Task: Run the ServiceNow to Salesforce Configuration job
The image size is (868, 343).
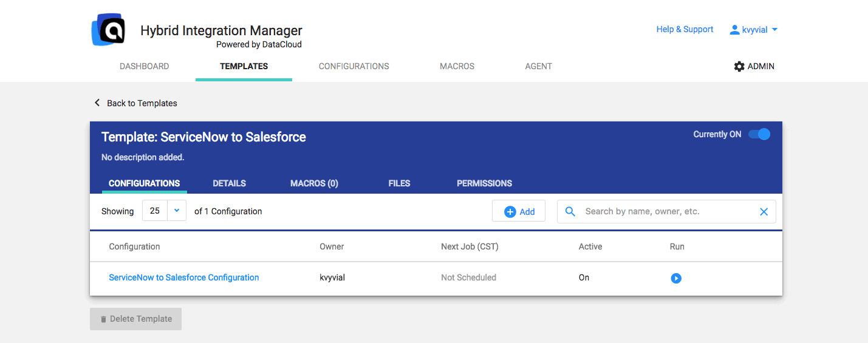Action: pyautogui.click(x=676, y=278)
